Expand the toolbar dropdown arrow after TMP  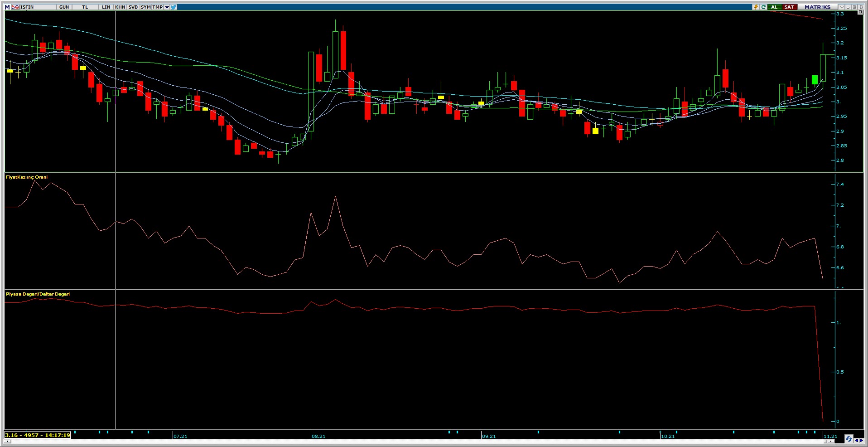(167, 7)
